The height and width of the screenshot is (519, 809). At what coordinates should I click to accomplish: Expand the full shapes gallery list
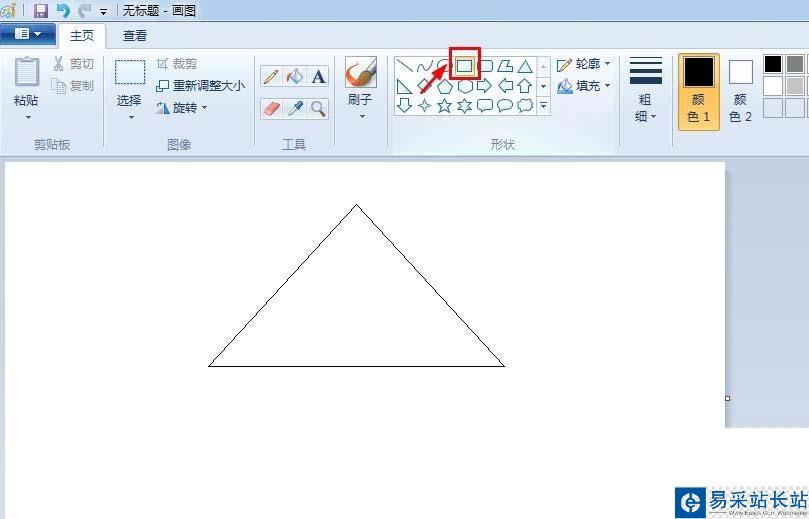point(543,105)
